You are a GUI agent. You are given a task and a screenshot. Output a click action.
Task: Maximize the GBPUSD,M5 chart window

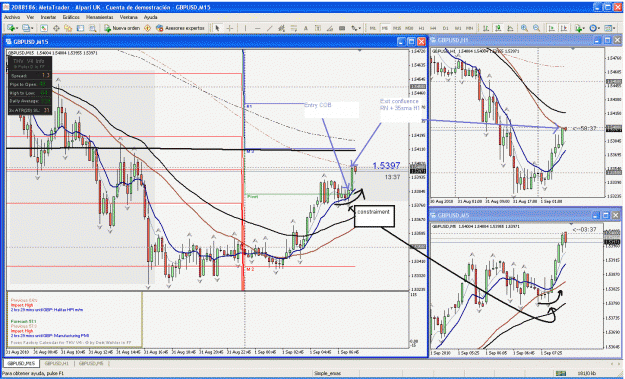[606, 215]
